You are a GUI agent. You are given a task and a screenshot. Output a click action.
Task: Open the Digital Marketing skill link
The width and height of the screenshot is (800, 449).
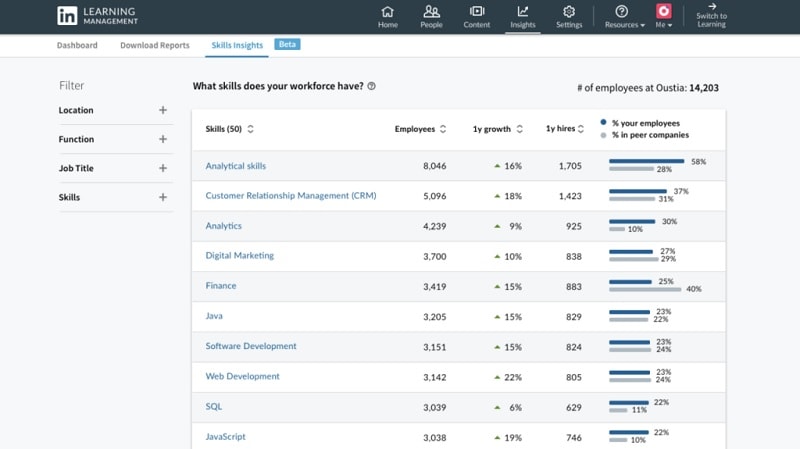pos(240,256)
